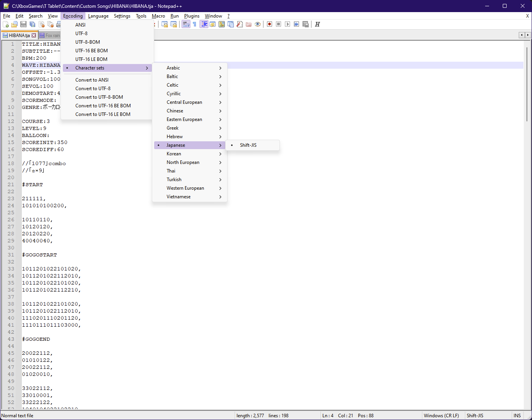
Task: Toggle the indent guide icon
Action: [x=204, y=24]
